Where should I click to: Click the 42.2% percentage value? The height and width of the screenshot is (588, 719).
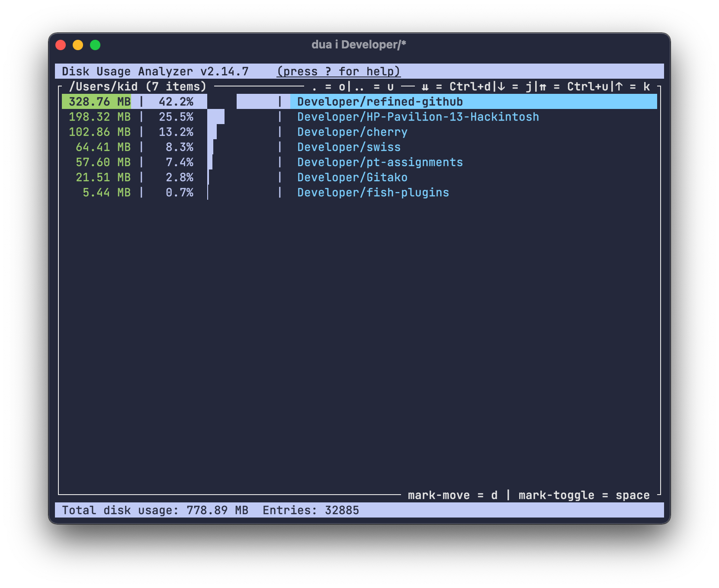pos(176,102)
